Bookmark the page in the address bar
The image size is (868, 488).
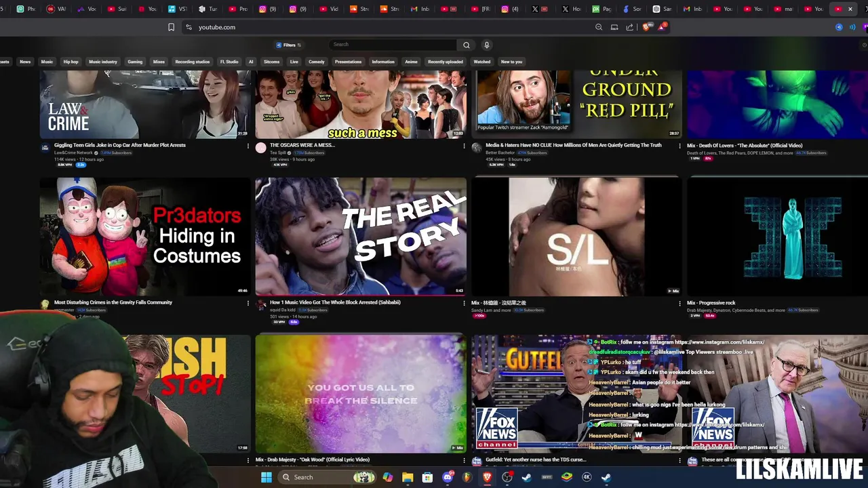tap(171, 27)
